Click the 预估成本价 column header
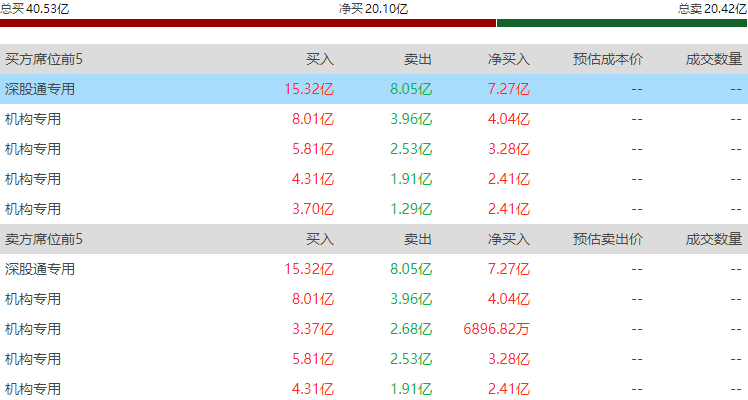This screenshot has width=748, height=400. (x=608, y=59)
